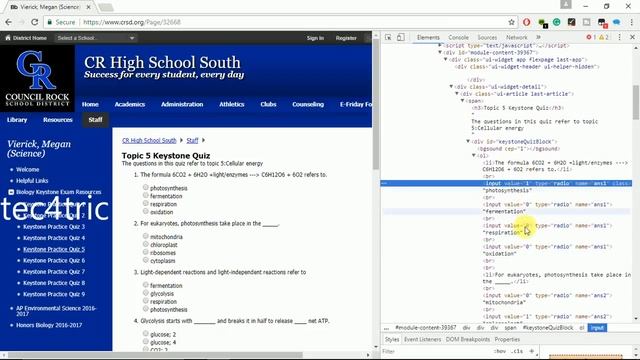Choose ribosomes radio button
This screenshot has width=640, height=360.
point(146,252)
